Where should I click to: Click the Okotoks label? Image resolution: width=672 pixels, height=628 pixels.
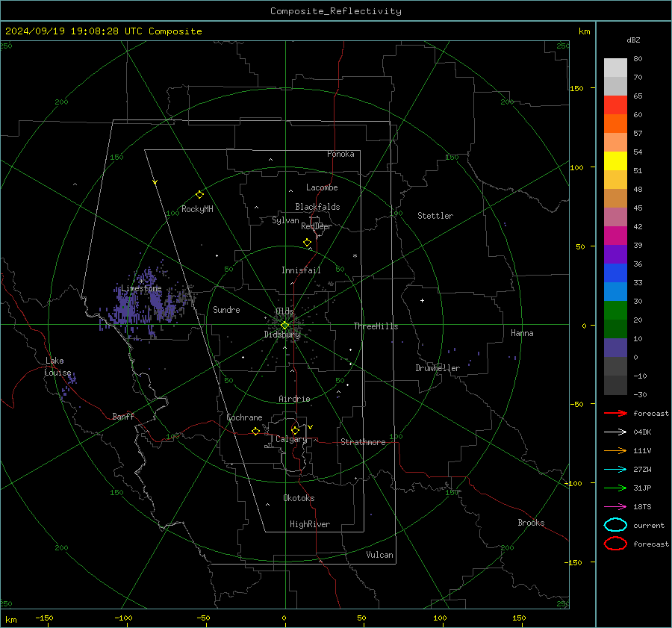tap(299, 498)
